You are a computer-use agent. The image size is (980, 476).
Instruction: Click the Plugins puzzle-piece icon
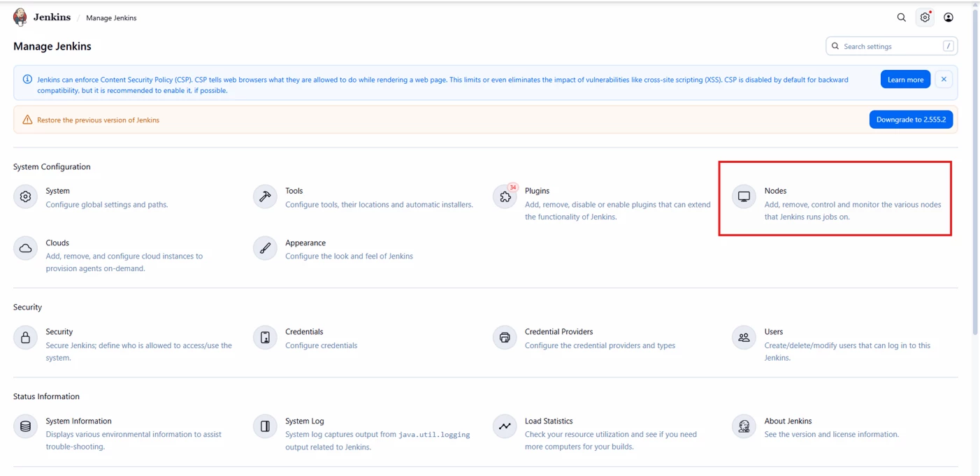click(505, 197)
